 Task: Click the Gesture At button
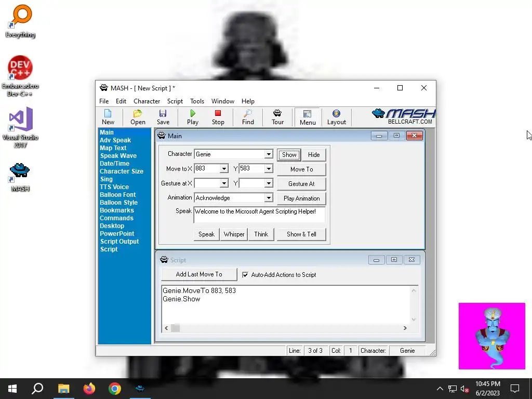301,184
